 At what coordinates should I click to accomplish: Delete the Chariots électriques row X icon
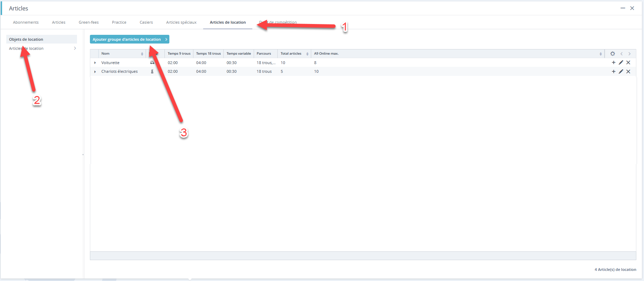pos(628,71)
